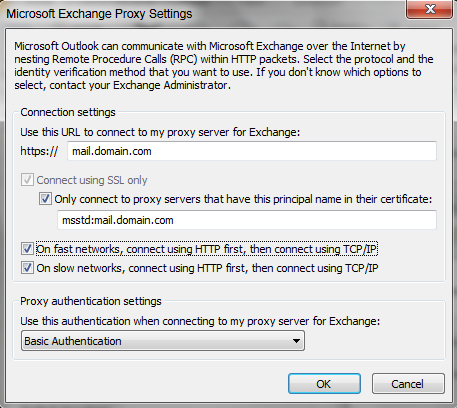
Task: Open the Basic Authentication dropdown
Action: coord(163,341)
